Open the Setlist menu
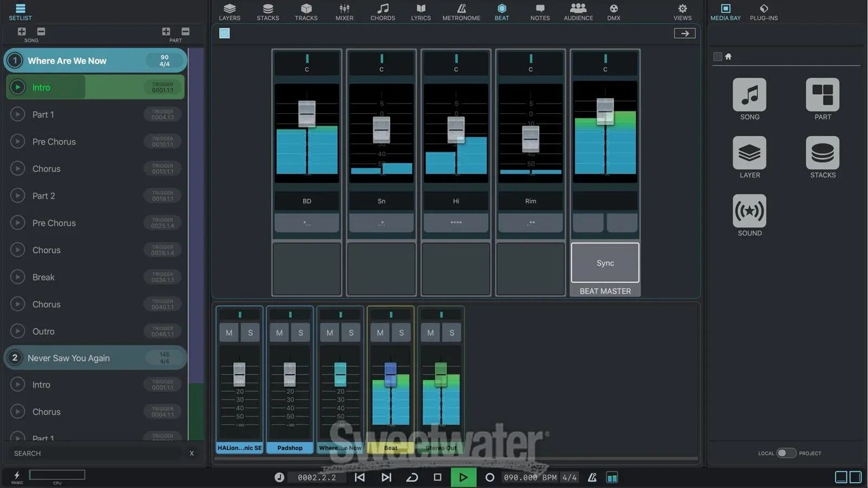Image resolution: width=868 pixels, height=488 pixels. click(x=20, y=12)
